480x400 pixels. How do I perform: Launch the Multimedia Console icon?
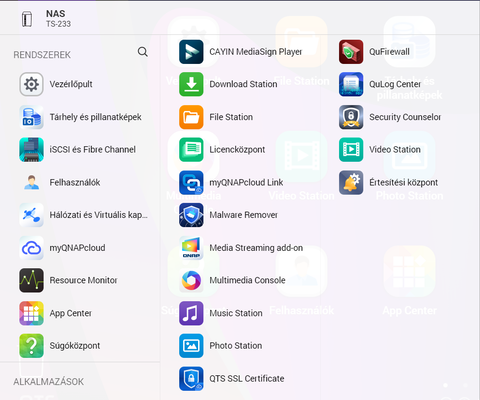191,280
